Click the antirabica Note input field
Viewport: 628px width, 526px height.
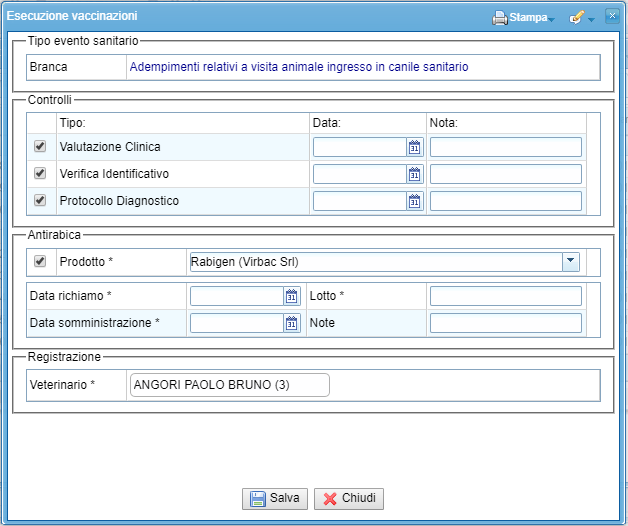506,323
